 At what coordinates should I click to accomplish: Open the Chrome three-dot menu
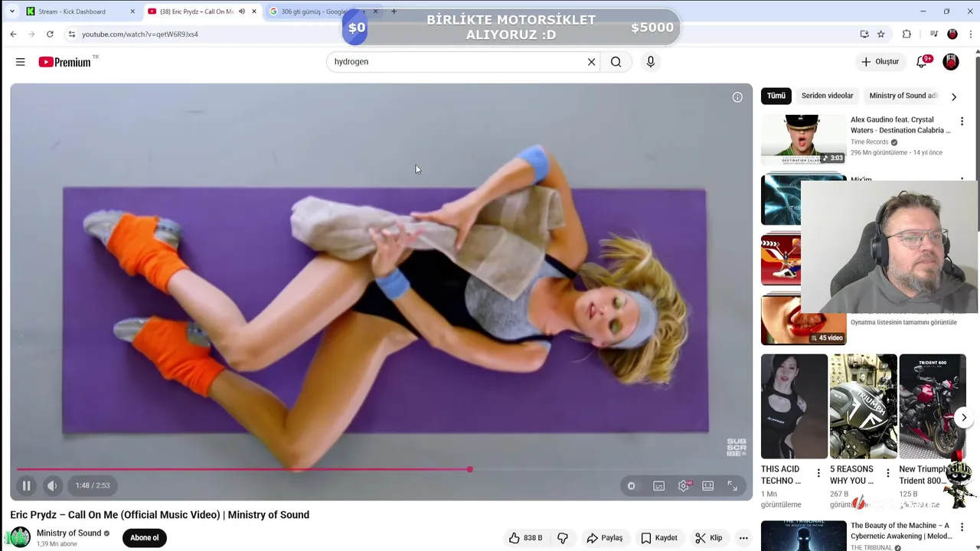(x=971, y=34)
